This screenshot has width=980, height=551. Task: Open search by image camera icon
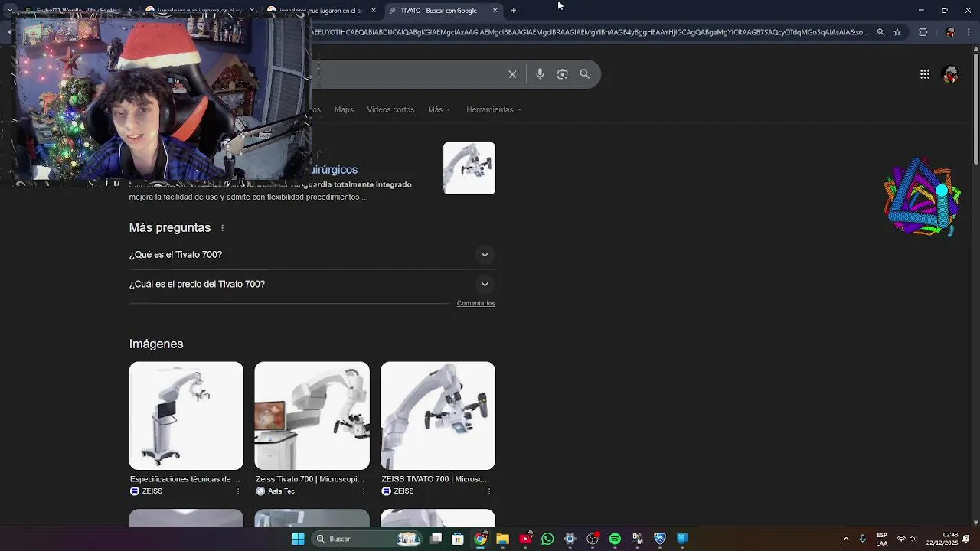[x=563, y=74]
